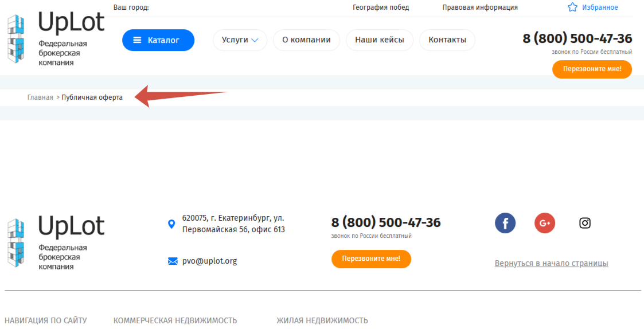Open the Instagram icon link

pos(585,223)
